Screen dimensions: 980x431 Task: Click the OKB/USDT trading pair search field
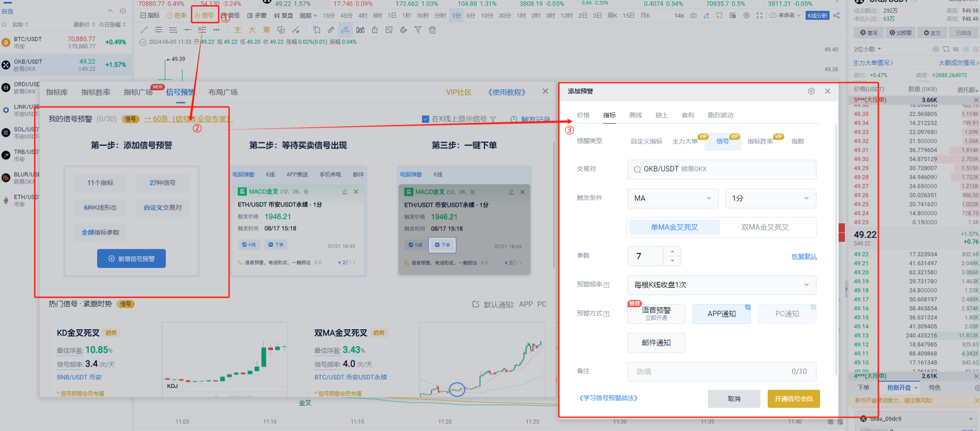[x=722, y=169]
